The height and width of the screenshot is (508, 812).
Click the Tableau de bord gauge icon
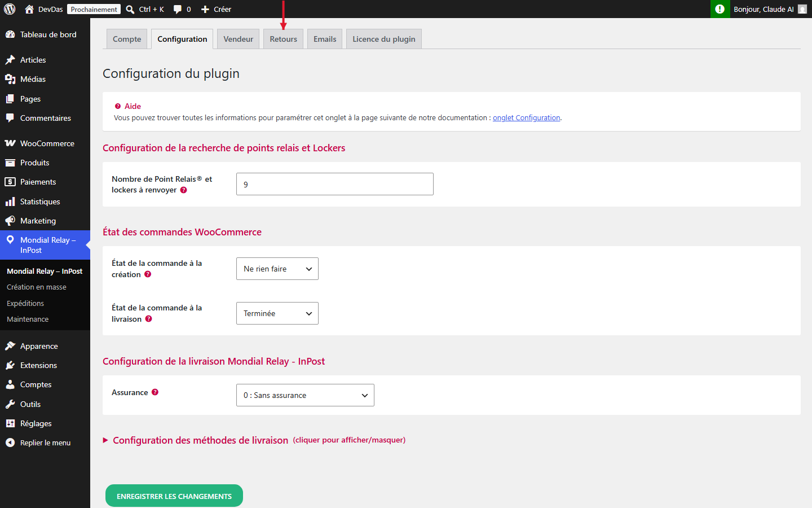tap(10, 34)
